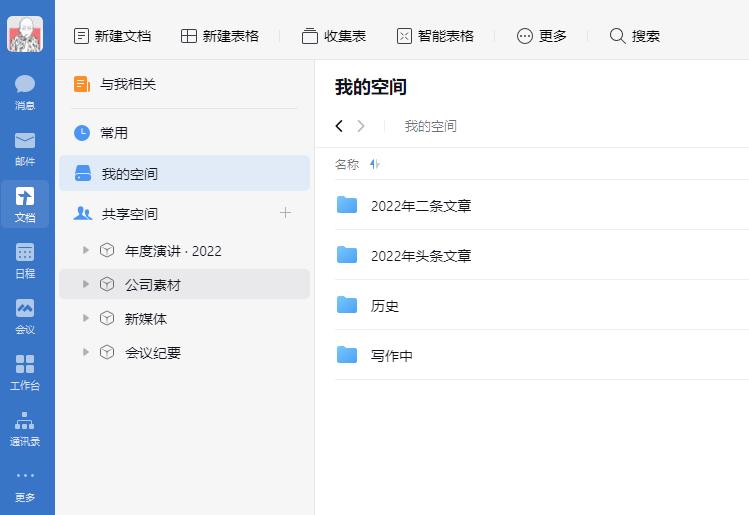Open the user avatar profile picture
749x515 pixels.
[x=25, y=34]
